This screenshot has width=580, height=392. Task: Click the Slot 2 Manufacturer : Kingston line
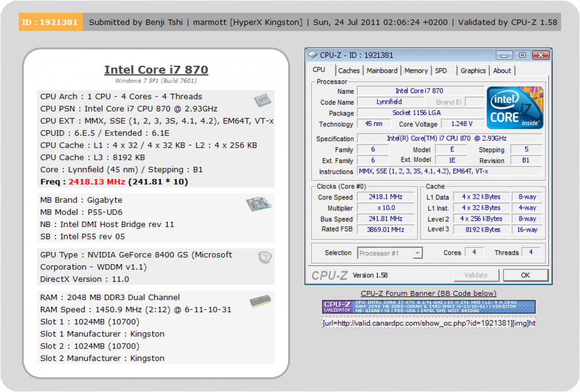[x=102, y=358]
